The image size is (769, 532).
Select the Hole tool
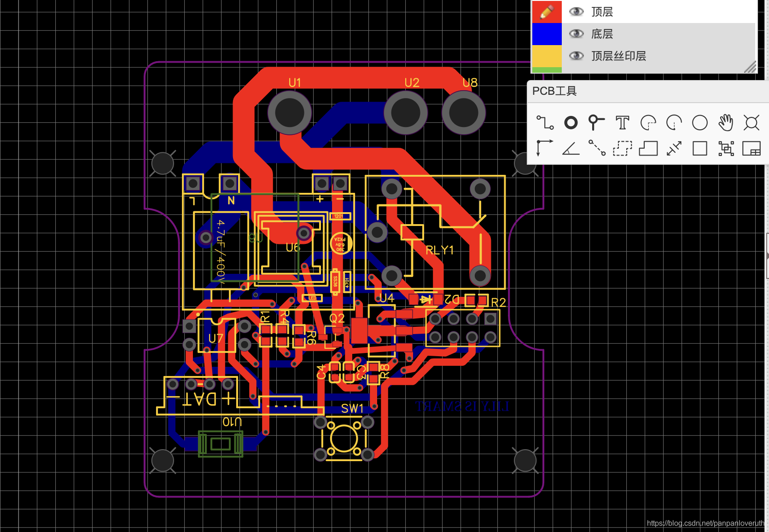[x=752, y=123]
